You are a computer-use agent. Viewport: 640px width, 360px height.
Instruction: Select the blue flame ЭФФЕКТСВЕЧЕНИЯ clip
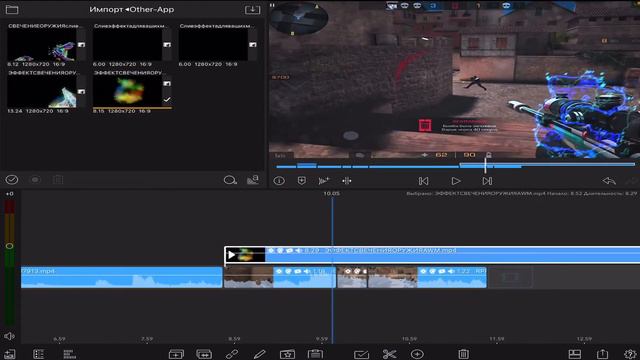[x=42, y=92]
